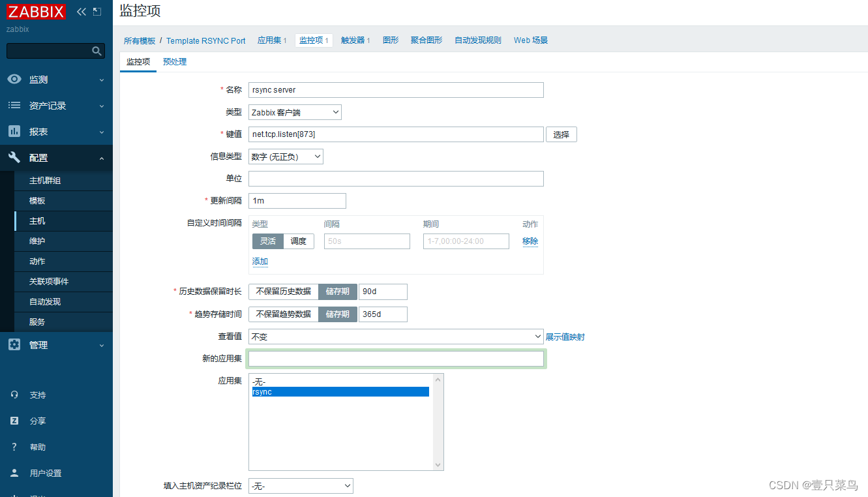
Task: Choose 储存期 for history data
Action: click(x=337, y=292)
